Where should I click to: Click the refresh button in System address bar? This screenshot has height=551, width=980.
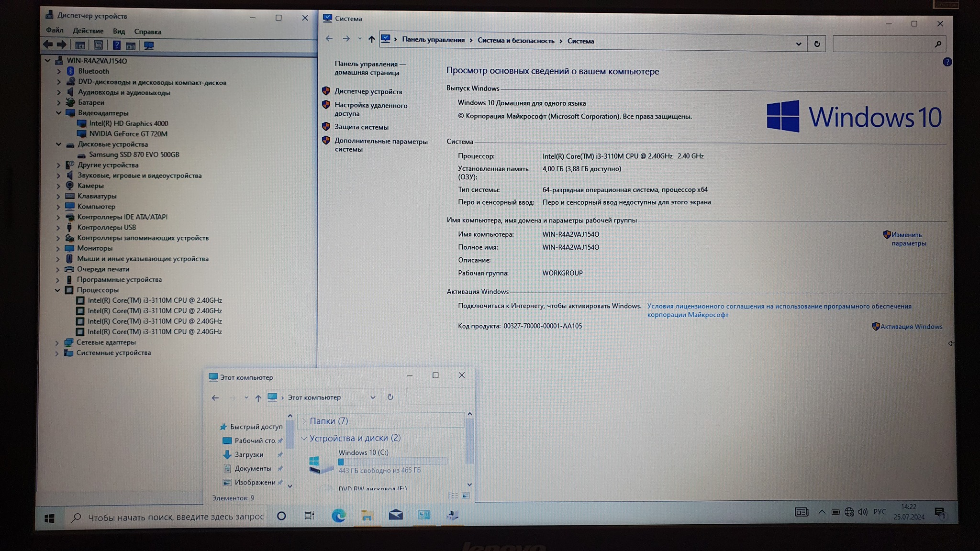pos(817,44)
